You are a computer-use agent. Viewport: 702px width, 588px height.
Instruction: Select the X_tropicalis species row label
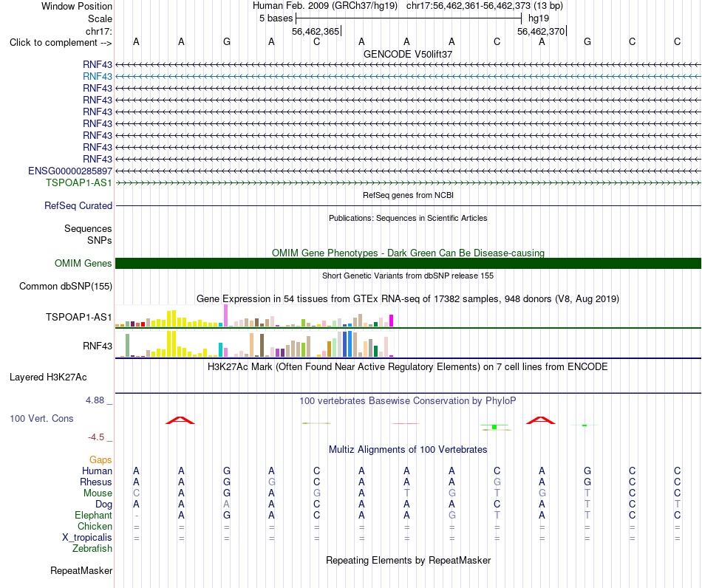click(x=87, y=538)
